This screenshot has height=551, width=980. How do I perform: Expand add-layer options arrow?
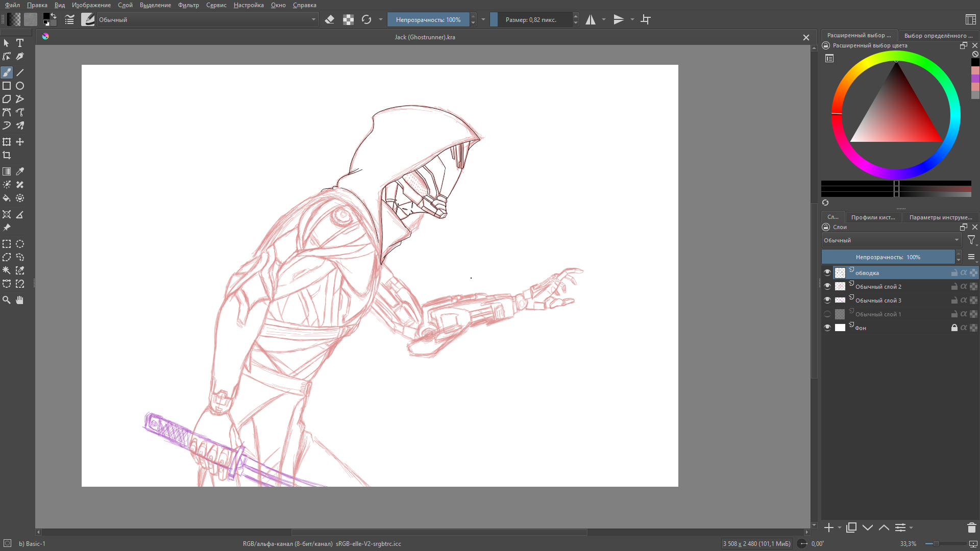(x=840, y=528)
